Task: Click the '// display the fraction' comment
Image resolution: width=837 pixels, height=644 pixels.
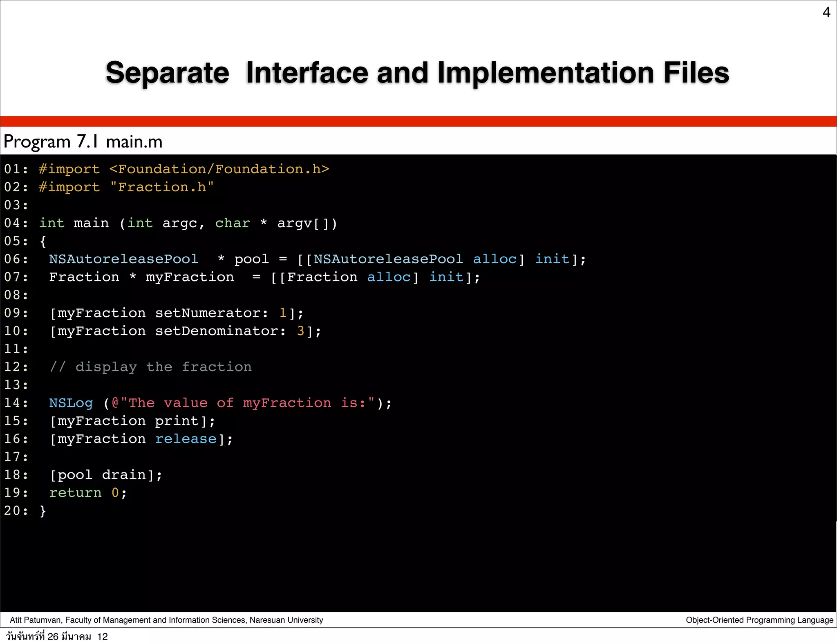Action: click(150, 367)
